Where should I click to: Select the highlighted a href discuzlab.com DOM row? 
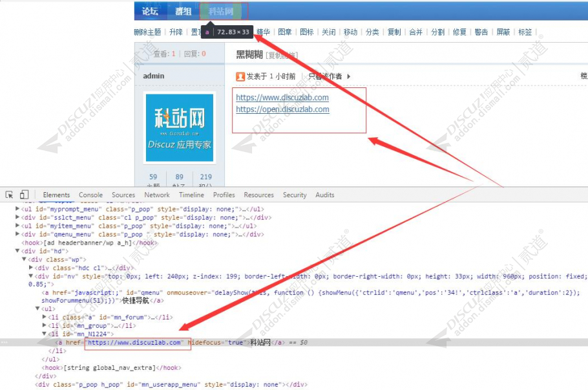(x=294, y=342)
